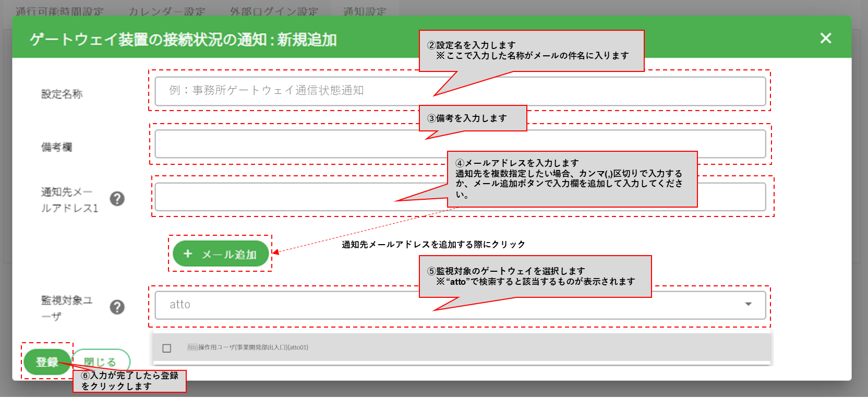Focus the 設定名称 input field
This screenshot has height=398, width=868.
click(x=460, y=91)
